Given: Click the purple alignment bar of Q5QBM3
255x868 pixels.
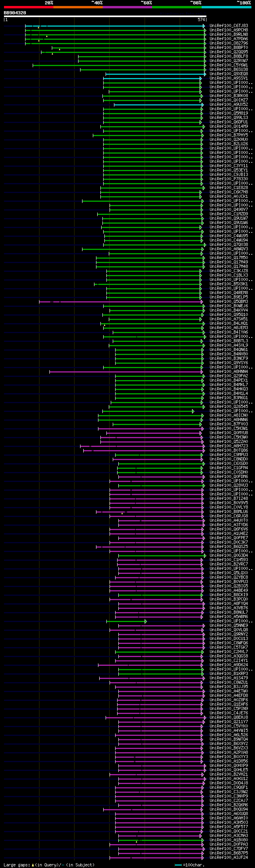Looking at the screenshot, I should 121,302.
